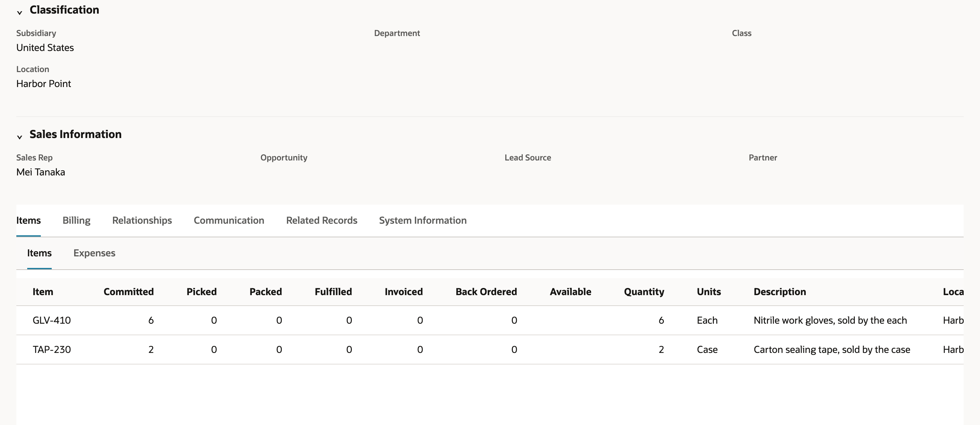
Task: Click the Fulfilled column header
Action: (333, 292)
